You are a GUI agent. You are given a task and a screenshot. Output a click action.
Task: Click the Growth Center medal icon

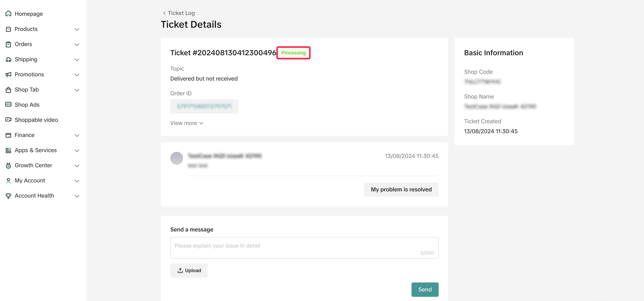pos(8,165)
